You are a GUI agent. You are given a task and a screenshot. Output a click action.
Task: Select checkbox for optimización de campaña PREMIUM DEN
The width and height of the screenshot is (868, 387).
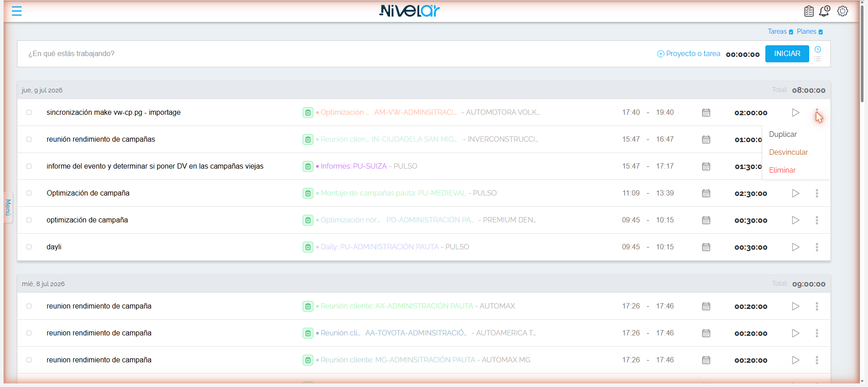29,220
